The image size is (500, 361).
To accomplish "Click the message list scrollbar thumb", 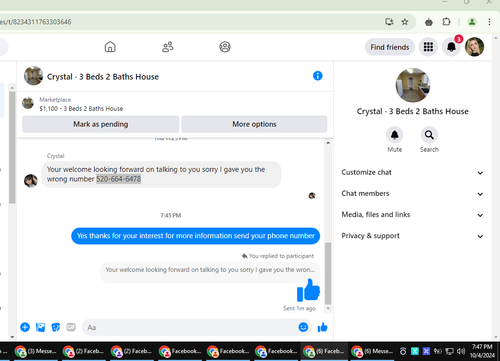I will (328, 273).
